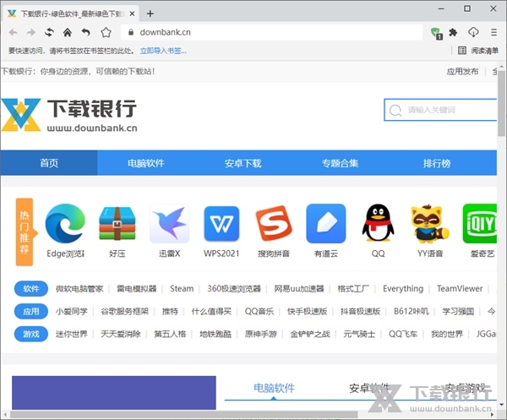Viewport: 507px width, 420px height.
Task: Go to browser home page icon
Action: [68, 32]
